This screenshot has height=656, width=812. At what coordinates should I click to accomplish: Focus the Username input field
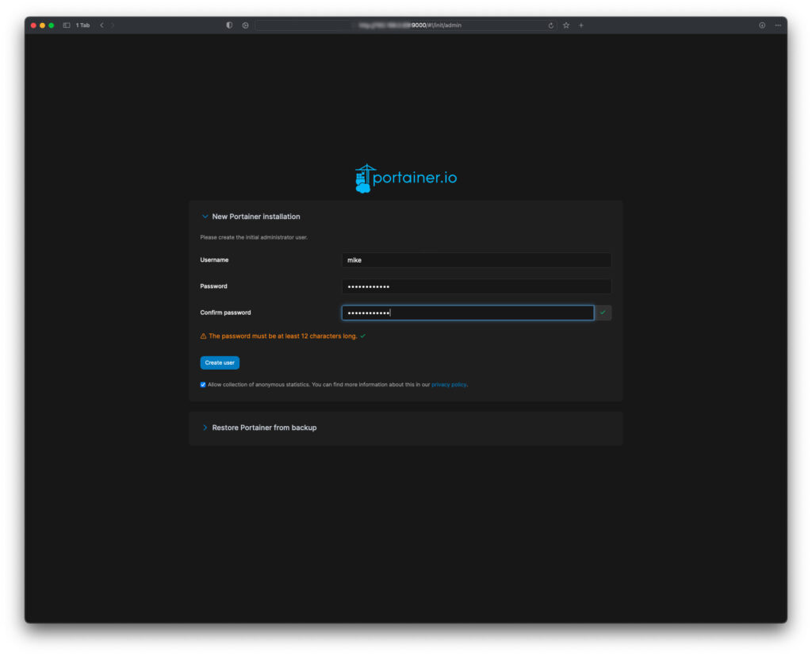tap(477, 260)
